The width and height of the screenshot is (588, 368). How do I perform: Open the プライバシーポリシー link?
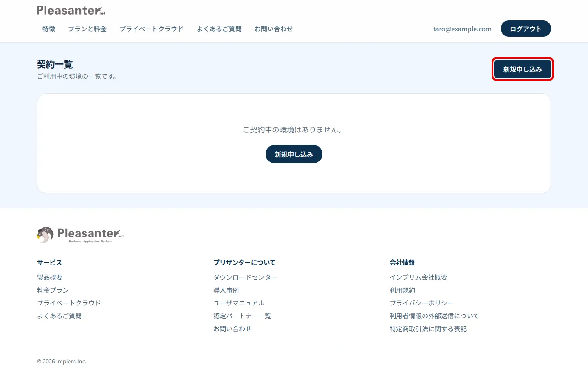tap(422, 303)
